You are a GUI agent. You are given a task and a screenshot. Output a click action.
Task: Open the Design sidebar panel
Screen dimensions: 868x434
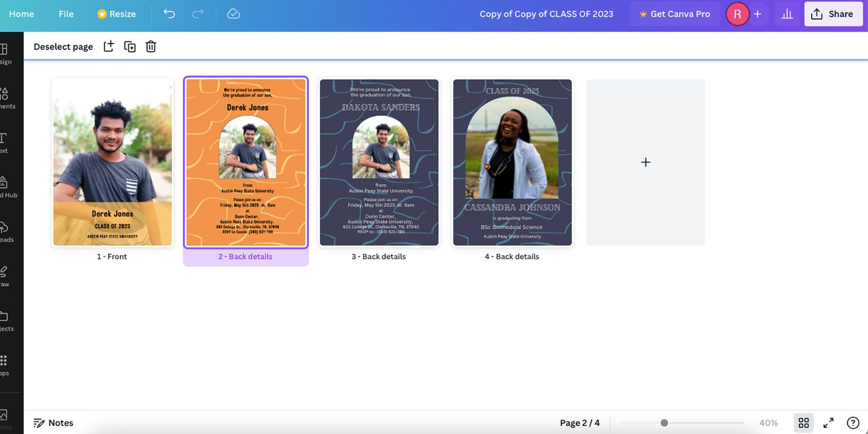(x=6, y=54)
